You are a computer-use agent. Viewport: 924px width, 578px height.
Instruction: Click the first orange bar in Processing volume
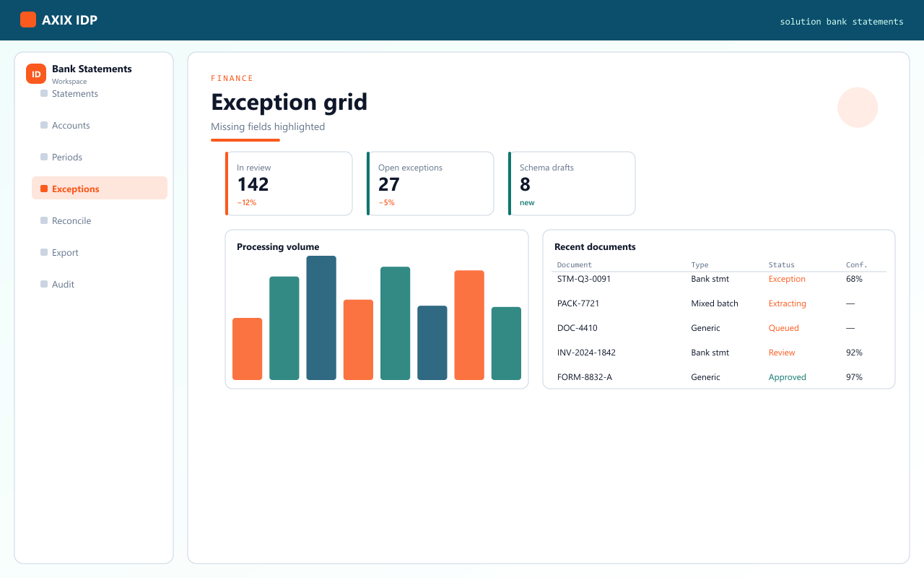(248, 349)
